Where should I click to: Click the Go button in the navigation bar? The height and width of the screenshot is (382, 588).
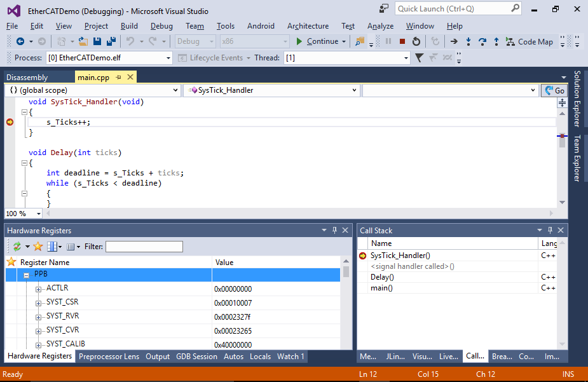(x=554, y=90)
